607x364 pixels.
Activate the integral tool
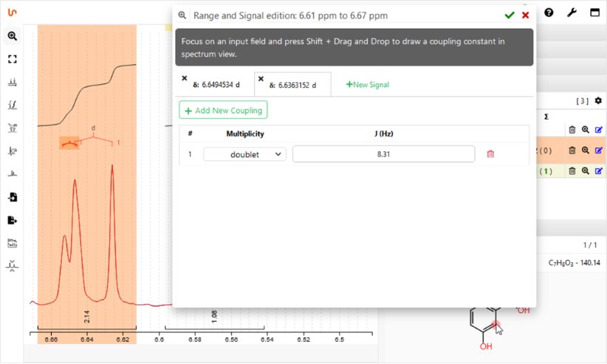(x=13, y=105)
